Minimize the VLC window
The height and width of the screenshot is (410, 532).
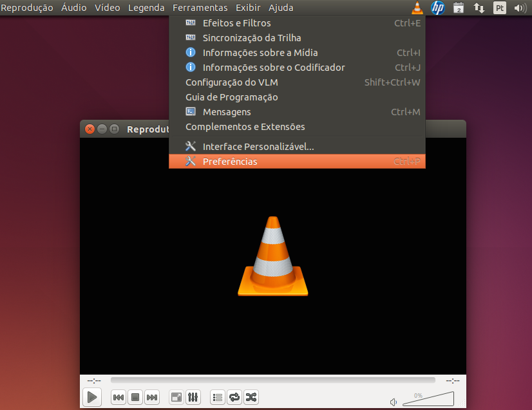[x=102, y=129]
